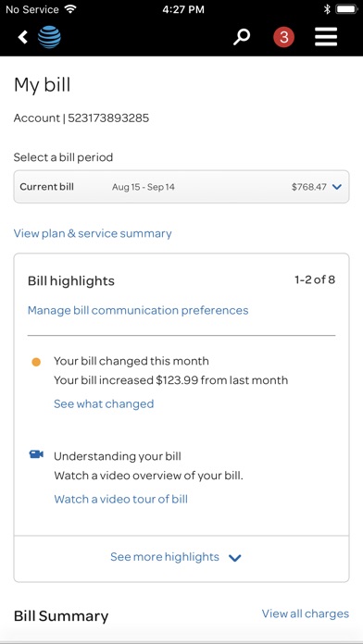Screen dimensions: 363x644
Task: Open View plan & service summary link
Action: pyautogui.click(x=93, y=234)
